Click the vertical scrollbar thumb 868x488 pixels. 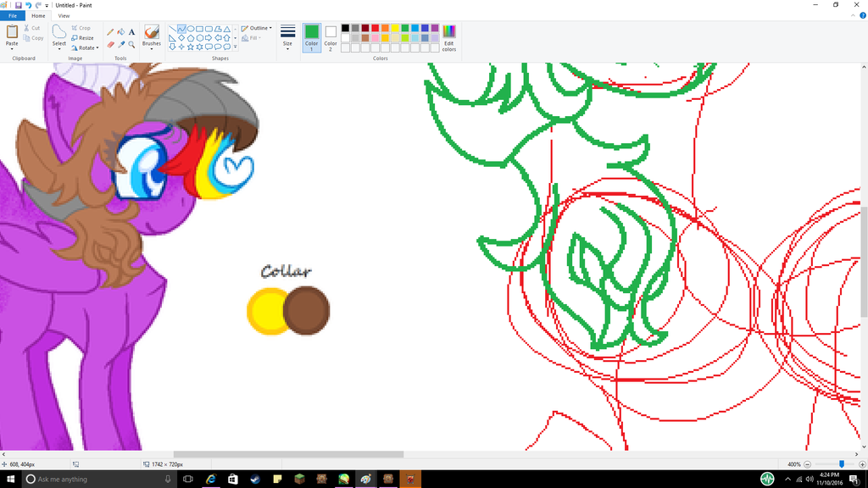864,263
